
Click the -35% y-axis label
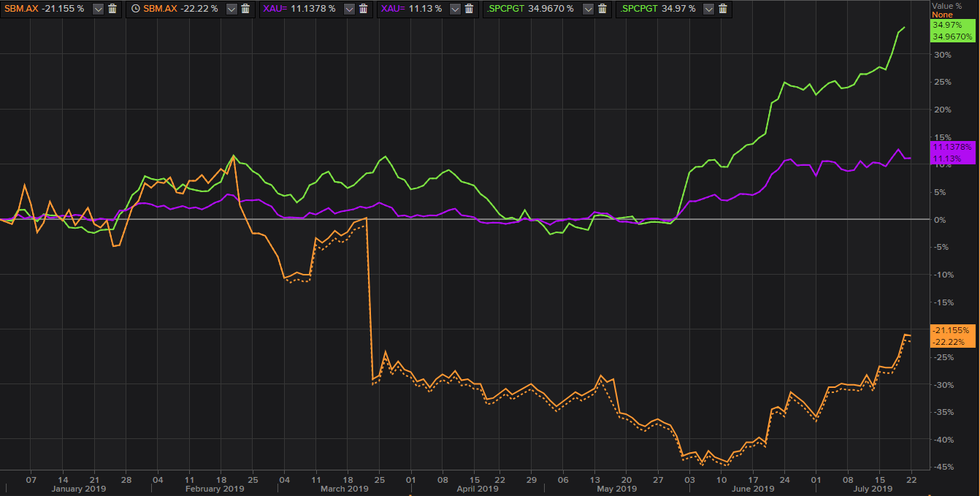tap(943, 412)
